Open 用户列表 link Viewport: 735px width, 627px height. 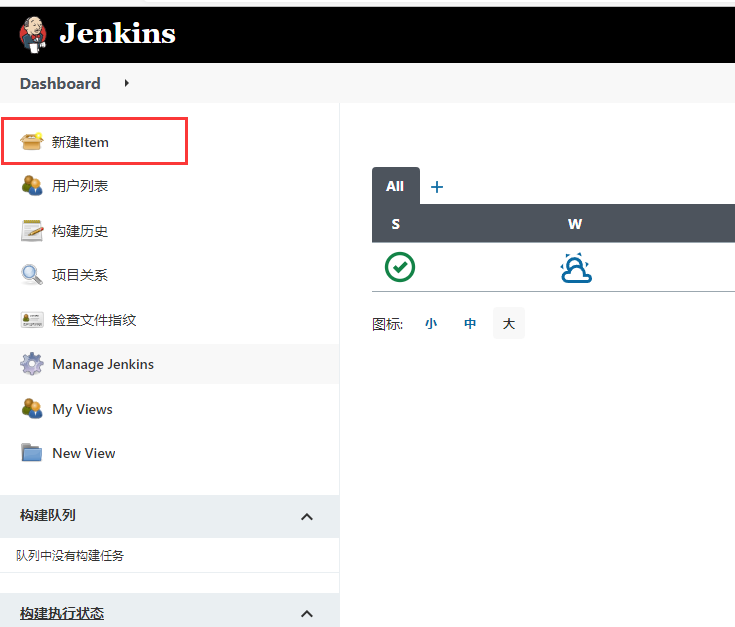(80, 186)
